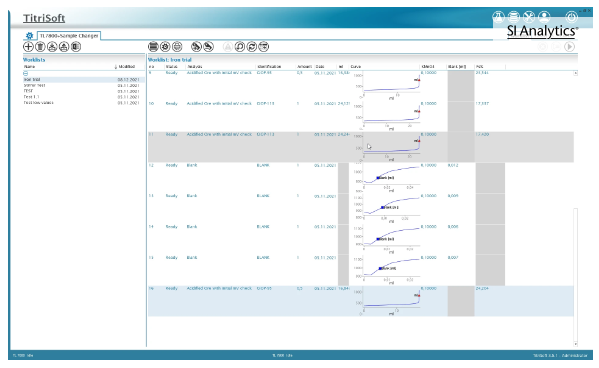This screenshot has width=599, height=368.
Task: Select result value in row 16's last column
Action: click(x=482, y=289)
